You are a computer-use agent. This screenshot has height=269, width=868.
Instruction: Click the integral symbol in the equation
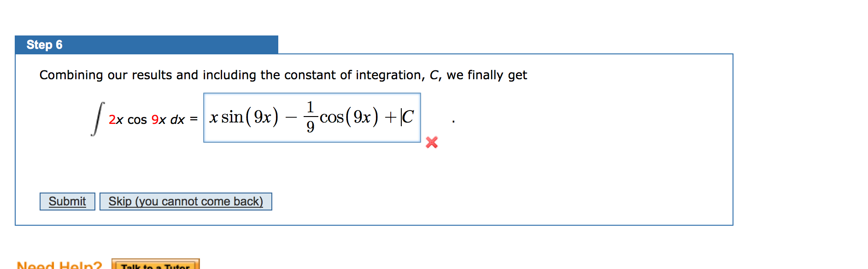point(97,117)
